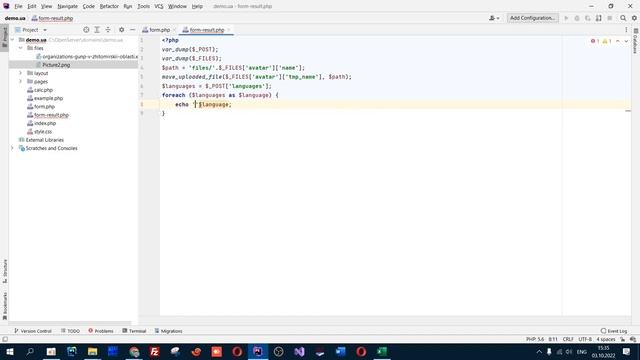Screen dimensions: 640x360
Task: Open the Navigate menu
Action: 67,7
